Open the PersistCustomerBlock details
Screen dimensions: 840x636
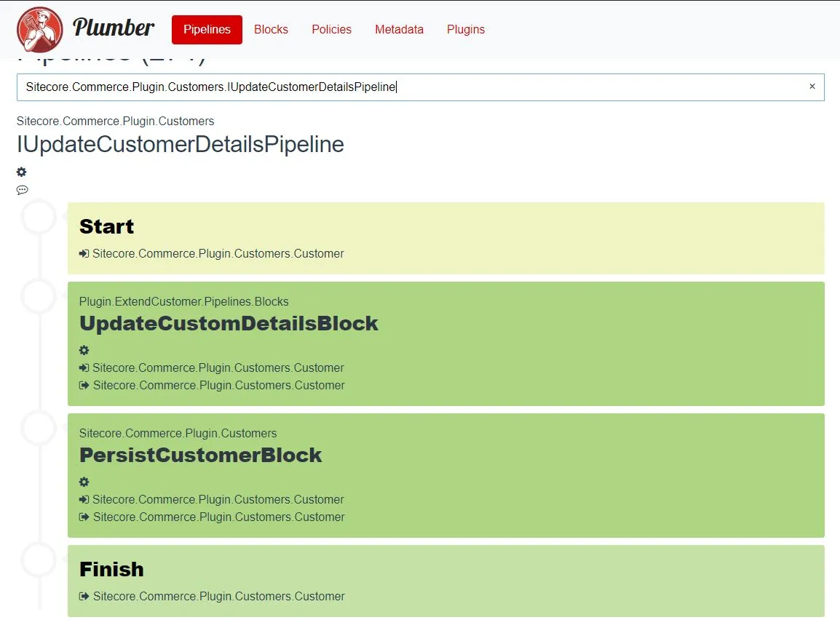(201, 455)
